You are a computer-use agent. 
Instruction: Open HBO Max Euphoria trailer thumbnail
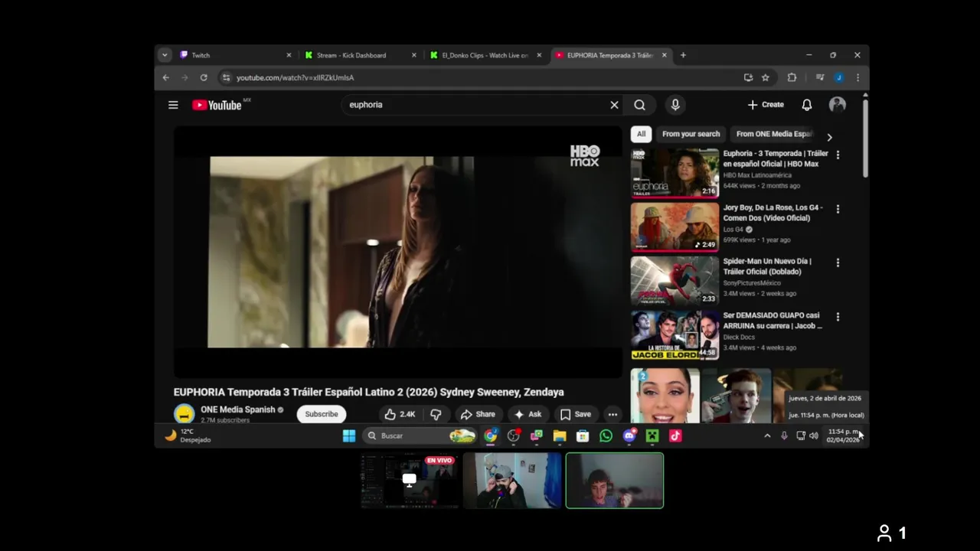pyautogui.click(x=675, y=173)
